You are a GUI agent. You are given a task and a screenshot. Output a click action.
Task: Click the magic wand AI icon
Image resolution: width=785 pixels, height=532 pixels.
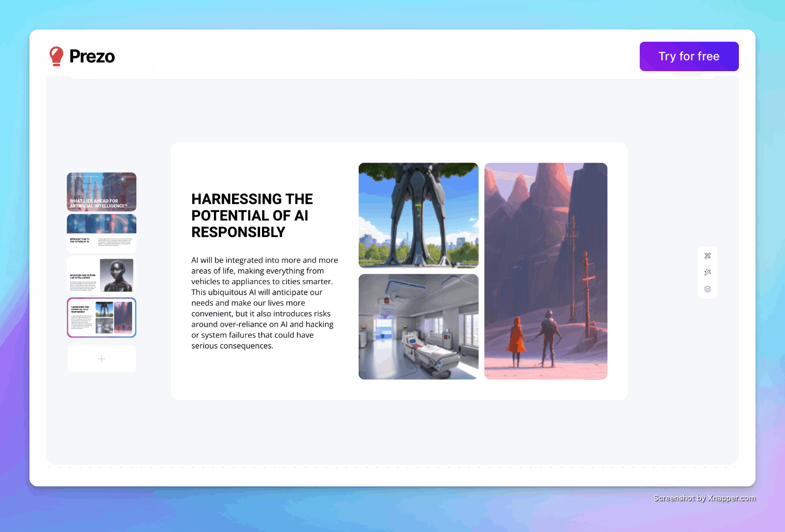coord(707,272)
